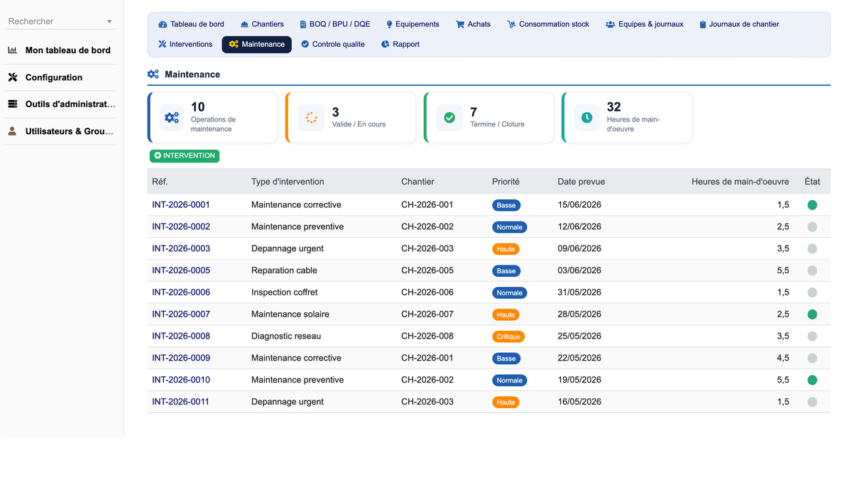Click Haute badge for INT-2026-0003

coord(506,249)
